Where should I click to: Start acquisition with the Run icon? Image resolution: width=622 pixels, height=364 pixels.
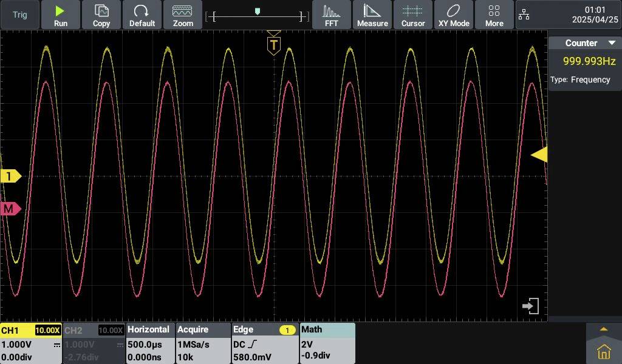click(60, 15)
